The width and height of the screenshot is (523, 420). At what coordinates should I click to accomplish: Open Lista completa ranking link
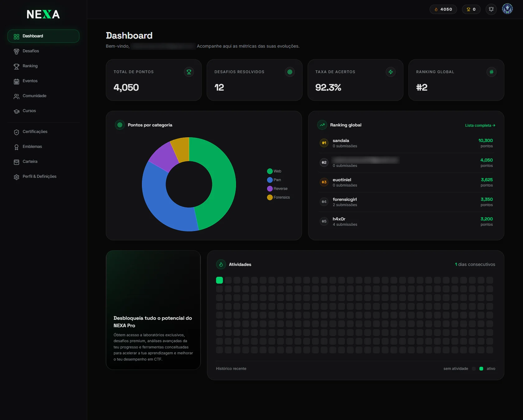(480, 125)
